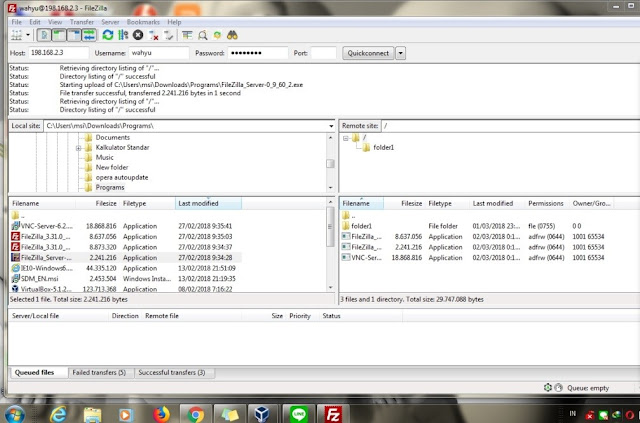
Task: Toggle directory comparison
Action: tap(202, 35)
